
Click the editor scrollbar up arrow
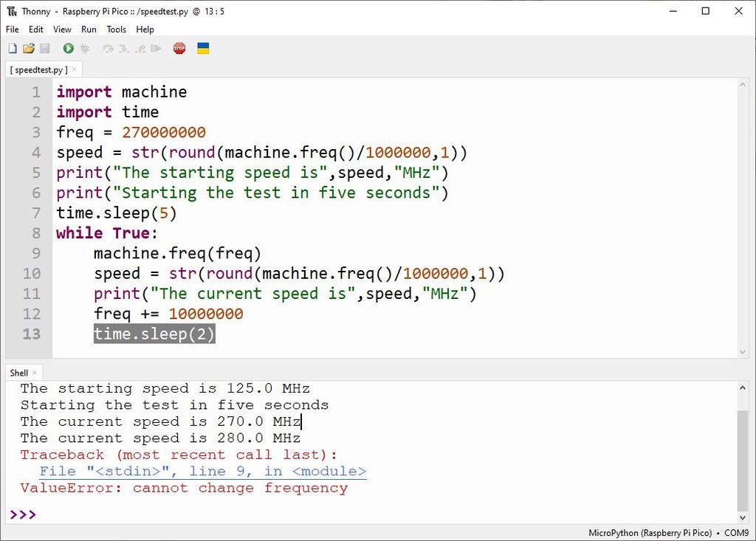(x=743, y=84)
